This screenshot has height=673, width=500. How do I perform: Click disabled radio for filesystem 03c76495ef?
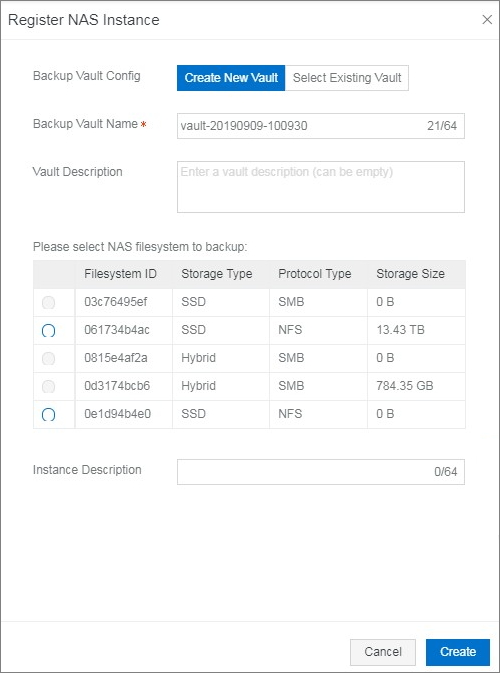click(x=48, y=303)
